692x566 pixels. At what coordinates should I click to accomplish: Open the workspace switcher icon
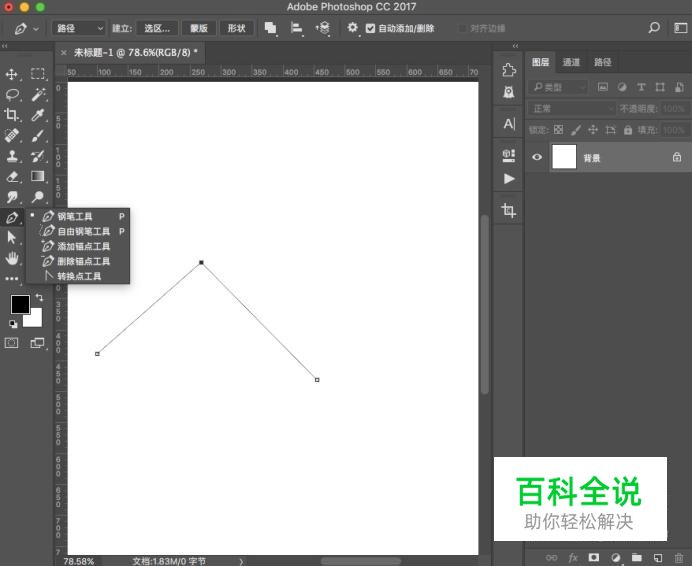tap(681, 28)
